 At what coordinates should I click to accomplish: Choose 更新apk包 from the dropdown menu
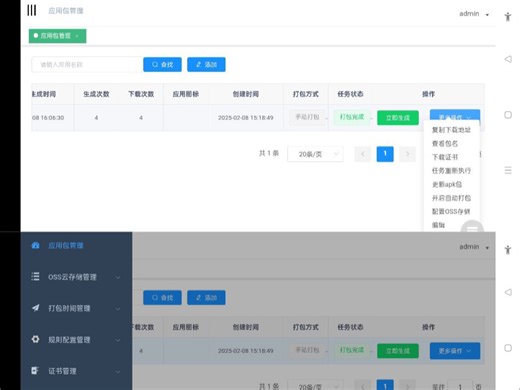pyautogui.click(x=447, y=184)
